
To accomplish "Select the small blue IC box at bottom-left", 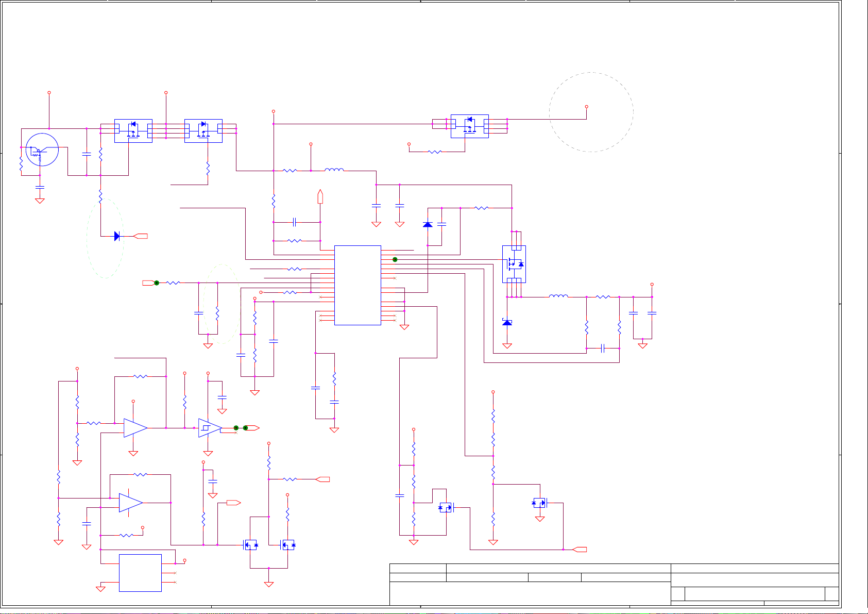I will 140,573.
